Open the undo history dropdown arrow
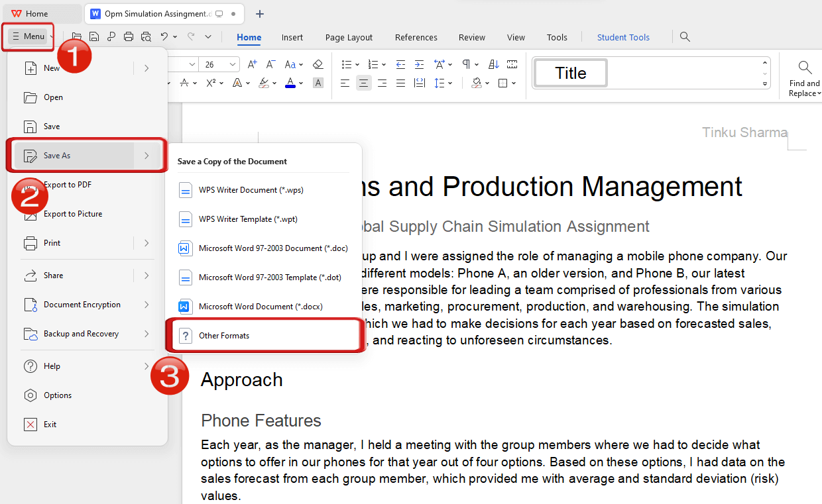The image size is (822, 504). coord(175,37)
